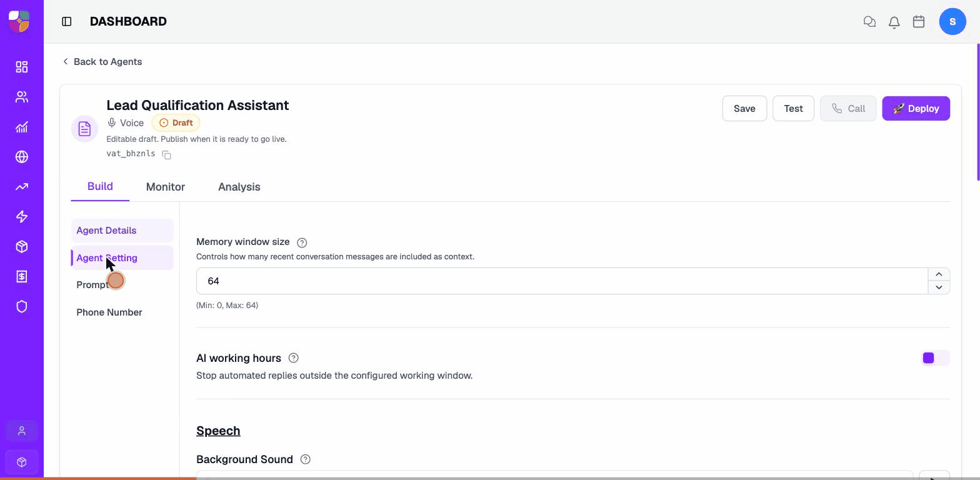This screenshot has height=480, width=980.
Task: Click the Voice type label
Action: [x=126, y=123]
